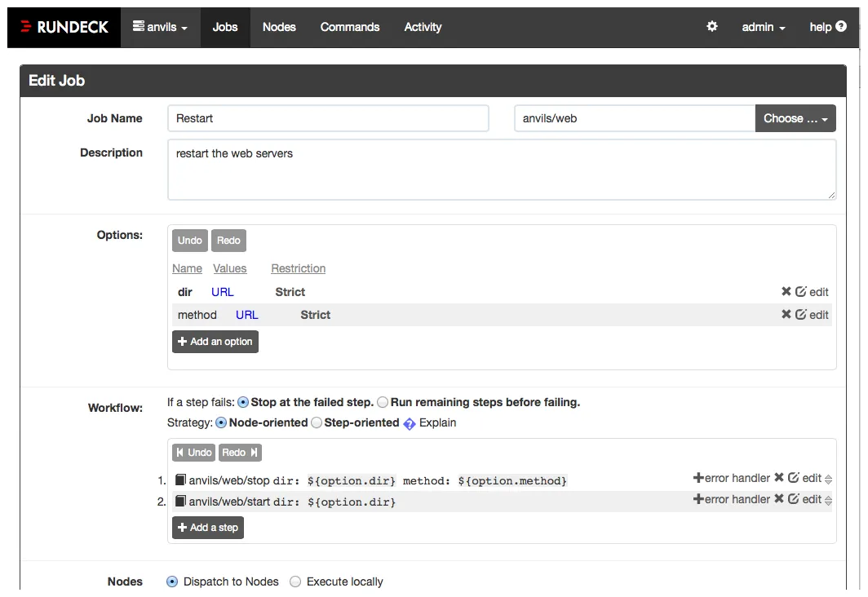This screenshot has height=597, width=868.
Task: Select Stop at the failed step
Action: click(x=243, y=402)
